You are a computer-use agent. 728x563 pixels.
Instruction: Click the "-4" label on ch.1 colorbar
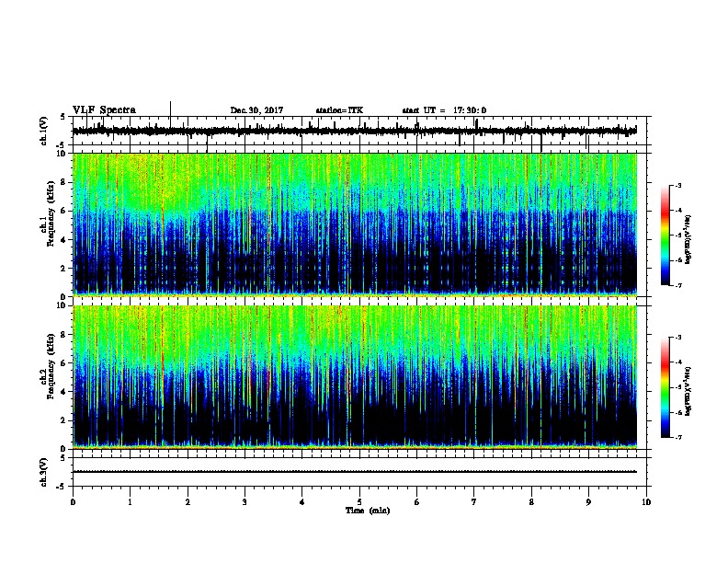click(678, 211)
